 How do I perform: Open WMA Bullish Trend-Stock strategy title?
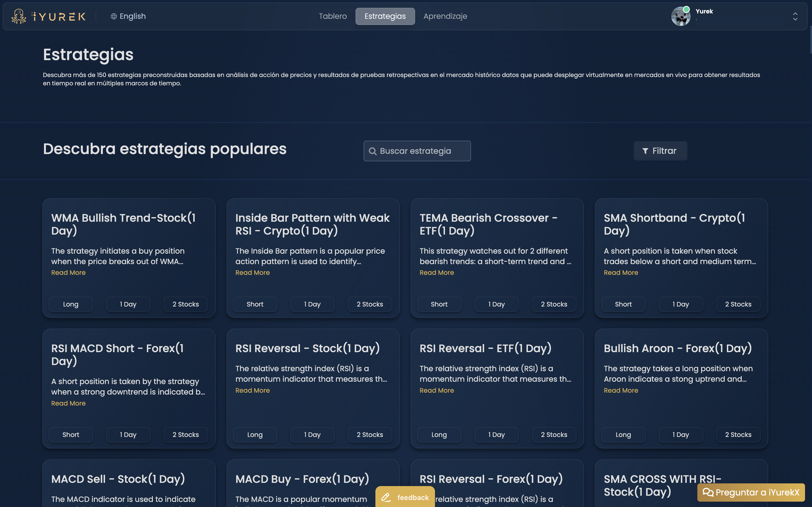pos(124,224)
